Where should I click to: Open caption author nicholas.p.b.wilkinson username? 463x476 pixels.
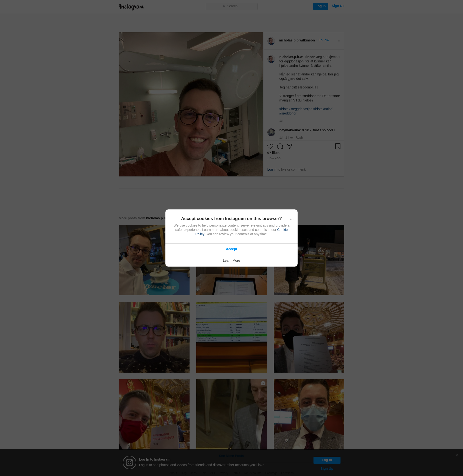click(x=297, y=57)
